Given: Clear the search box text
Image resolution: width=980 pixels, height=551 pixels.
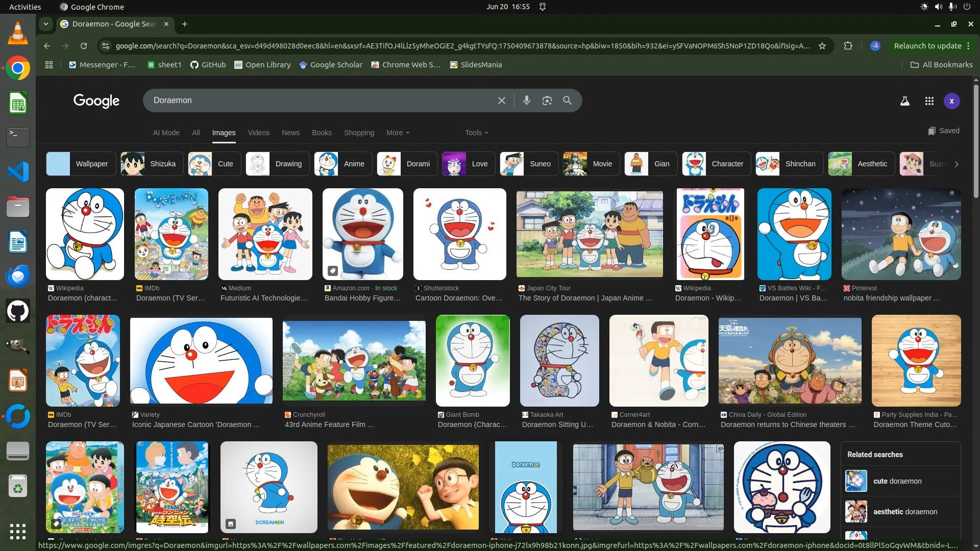Looking at the screenshot, I should 501,101.
